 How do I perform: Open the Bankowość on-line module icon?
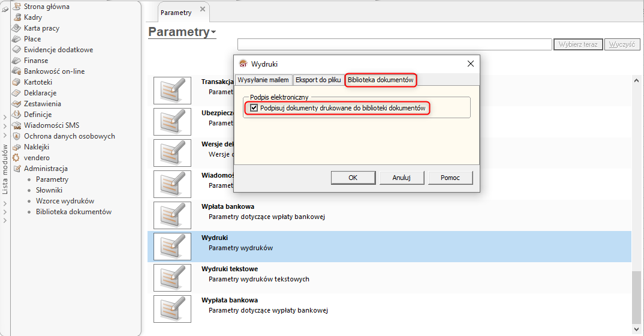16,71
